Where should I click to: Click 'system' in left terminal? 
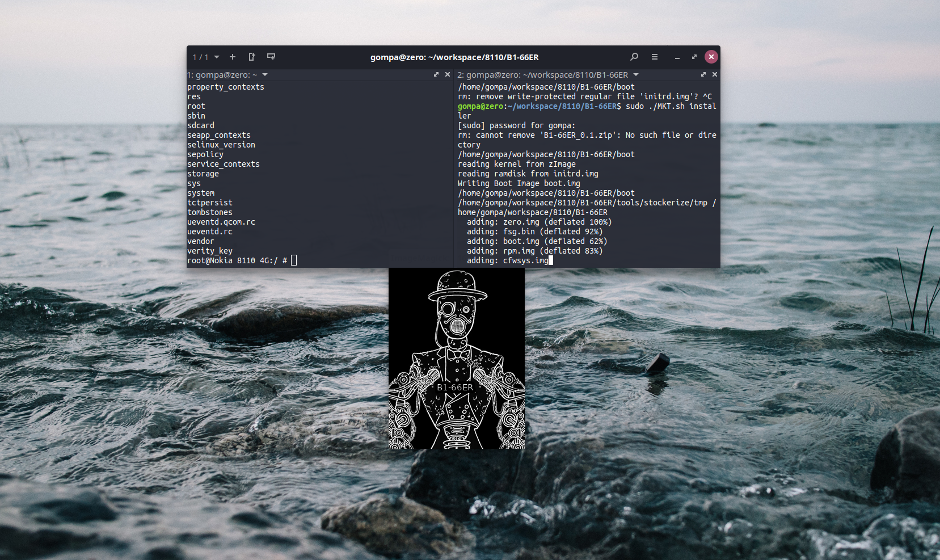click(x=201, y=193)
